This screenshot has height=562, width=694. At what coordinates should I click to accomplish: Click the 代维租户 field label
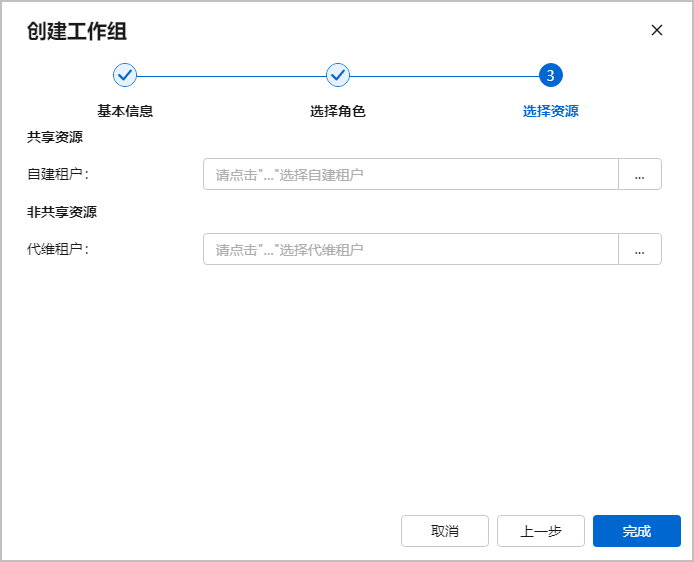point(58,249)
